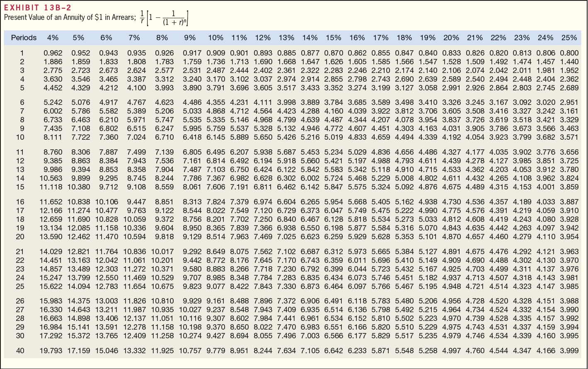The width and height of the screenshot is (588, 369).
Task: Select the 10% column header
Action: click(215, 38)
